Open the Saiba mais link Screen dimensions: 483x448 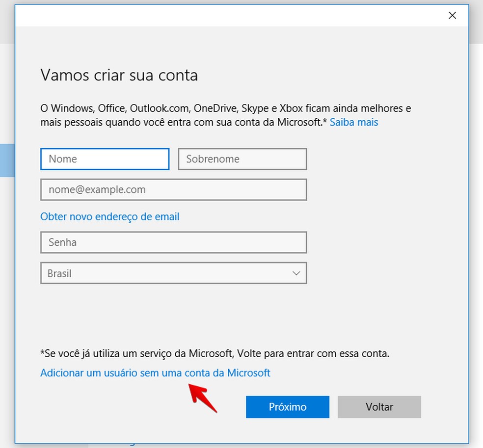(x=353, y=122)
